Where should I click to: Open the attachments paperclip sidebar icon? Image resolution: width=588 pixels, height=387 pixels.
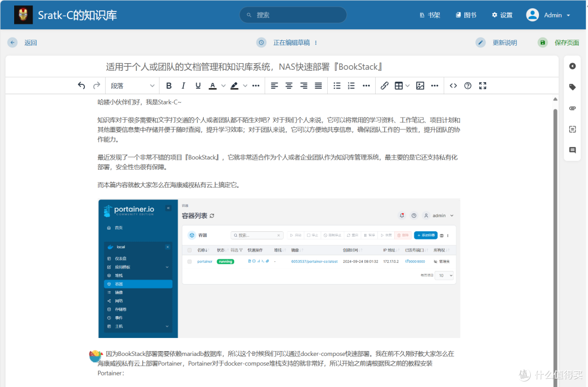pyautogui.click(x=572, y=108)
